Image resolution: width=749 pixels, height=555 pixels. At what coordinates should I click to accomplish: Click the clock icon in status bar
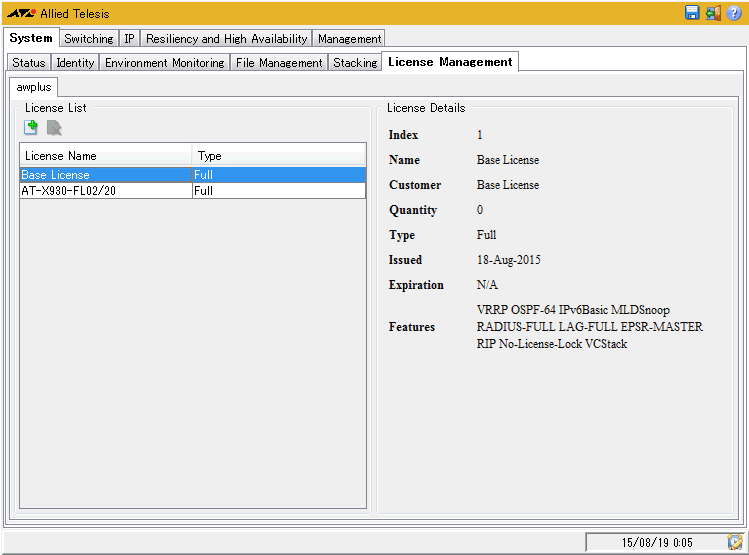pos(735,542)
